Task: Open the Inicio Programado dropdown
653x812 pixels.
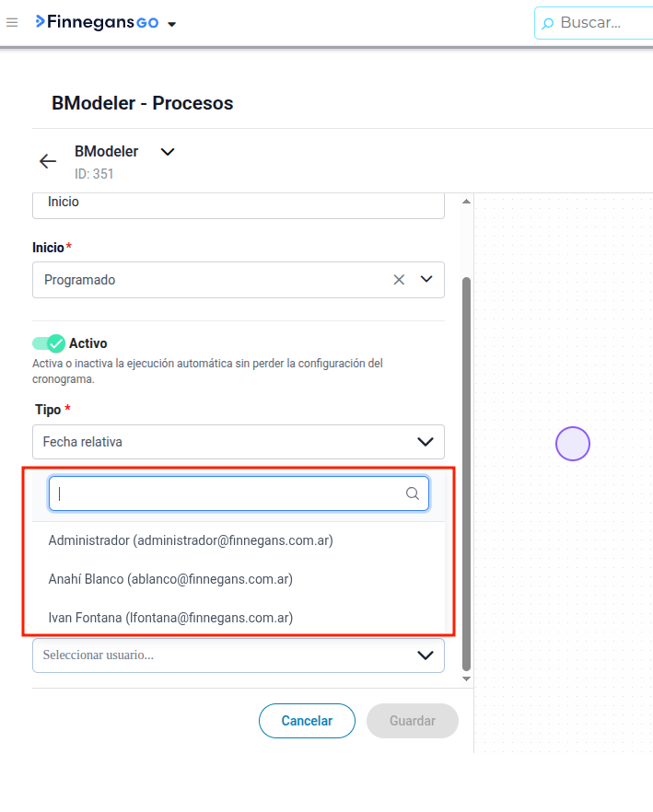Action: coord(426,279)
